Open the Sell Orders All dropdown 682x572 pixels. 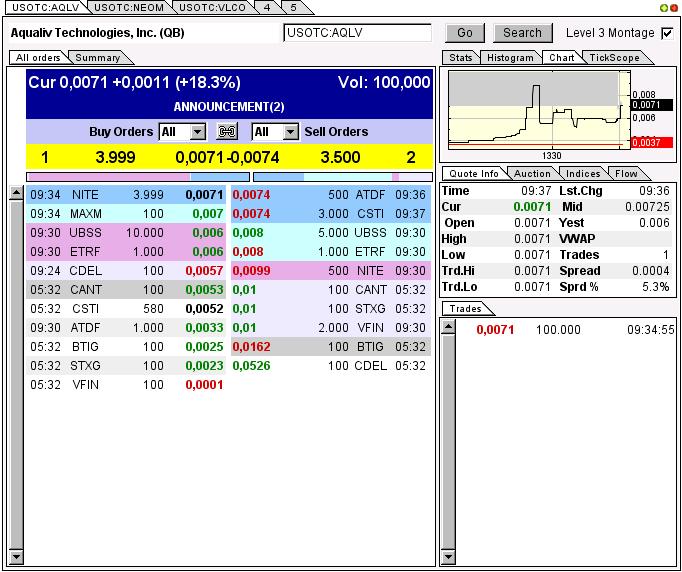[x=275, y=131]
